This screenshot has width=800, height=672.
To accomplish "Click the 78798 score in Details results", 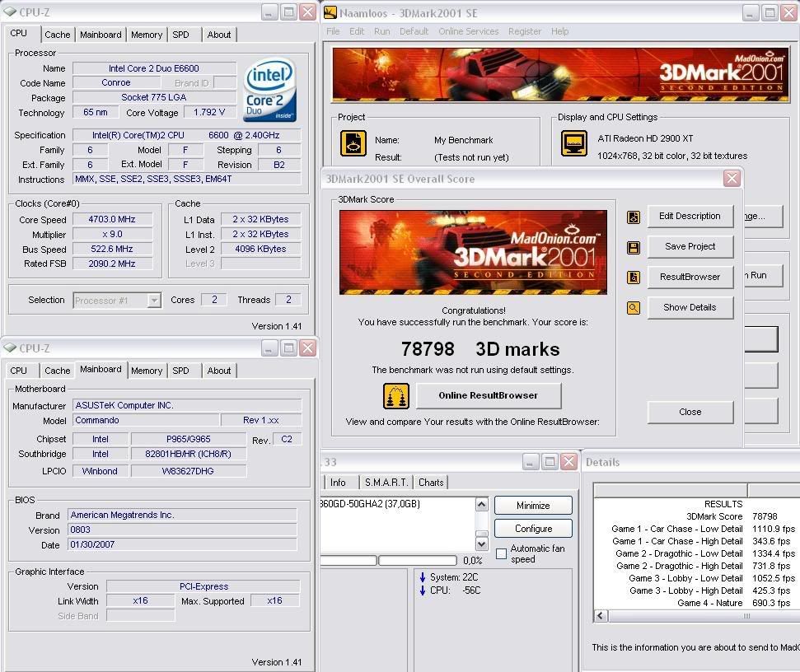I will pyautogui.click(x=765, y=516).
